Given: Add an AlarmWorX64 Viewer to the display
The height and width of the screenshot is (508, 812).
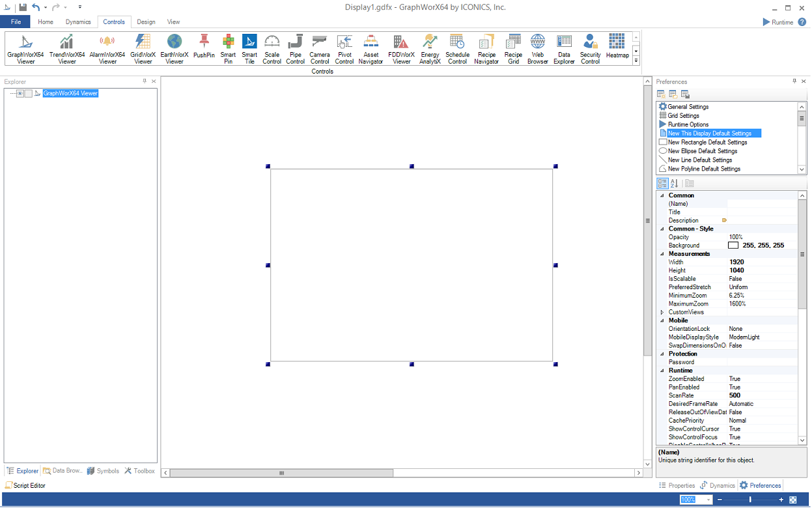Looking at the screenshot, I should (107, 49).
